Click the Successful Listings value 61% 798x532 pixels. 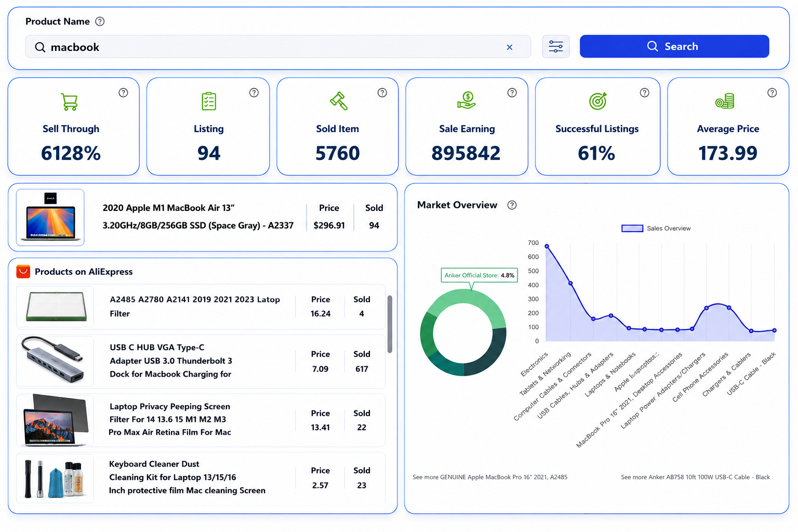[x=596, y=153]
